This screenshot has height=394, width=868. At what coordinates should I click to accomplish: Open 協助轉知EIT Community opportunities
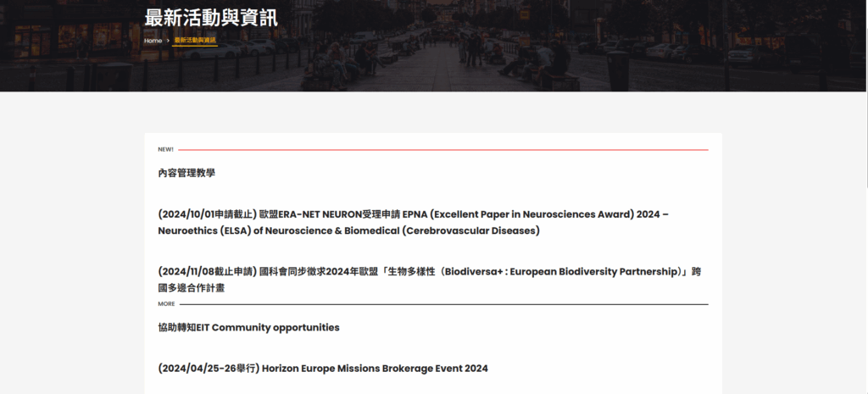pyautogui.click(x=248, y=327)
